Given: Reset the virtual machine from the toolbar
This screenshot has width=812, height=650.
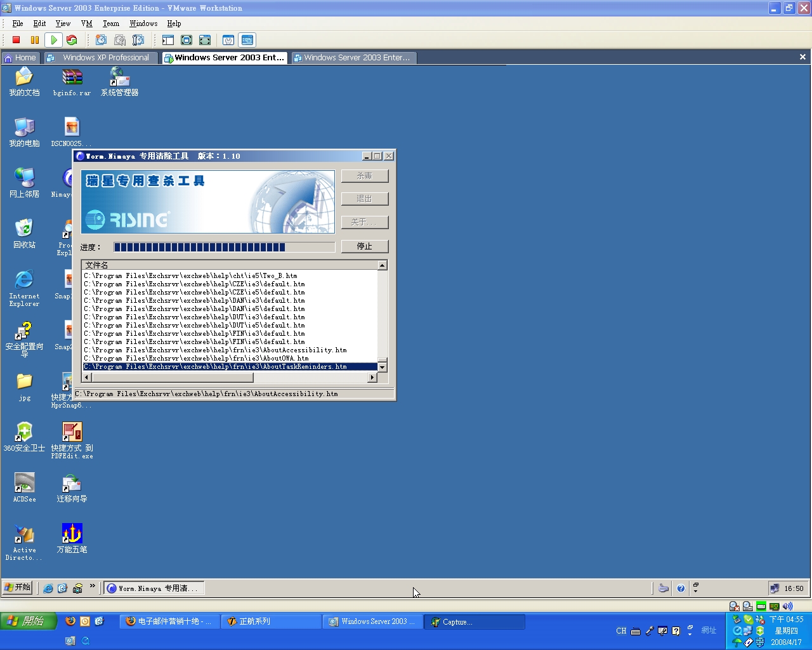Looking at the screenshot, I should [72, 40].
